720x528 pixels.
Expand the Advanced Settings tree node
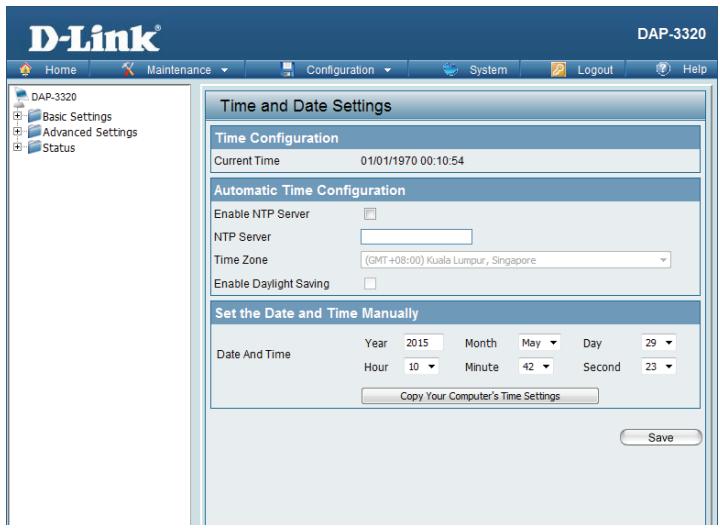pyautogui.click(x=17, y=131)
